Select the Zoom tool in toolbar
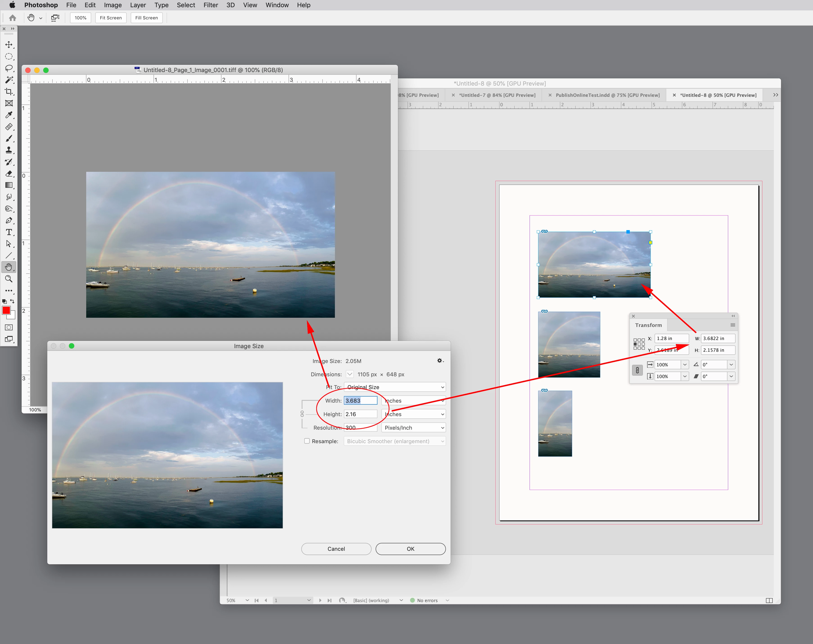Image resolution: width=813 pixels, height=644 pixels. pyautogui.click(x=9, y=279)
